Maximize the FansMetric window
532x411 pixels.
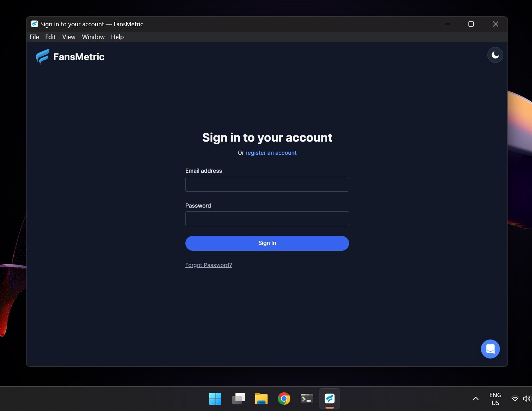click(471, 24)
